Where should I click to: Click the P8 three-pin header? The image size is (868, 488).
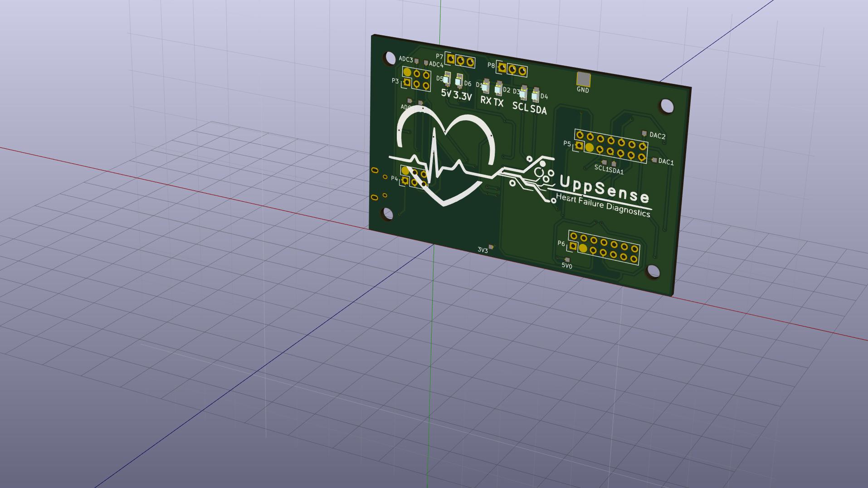pyautogui.click(x=512, y=69)
